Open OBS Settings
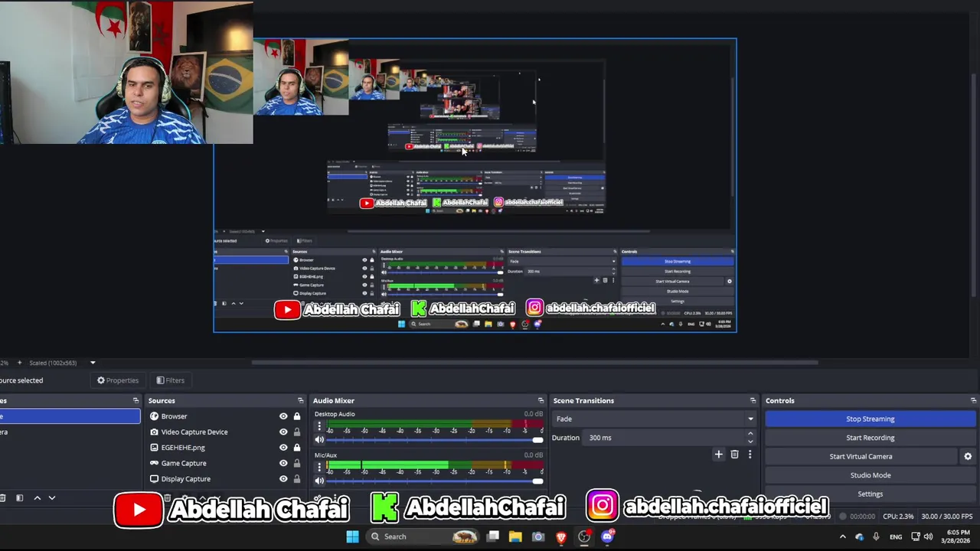Screen dimensions: 980x551 point(871,494)
